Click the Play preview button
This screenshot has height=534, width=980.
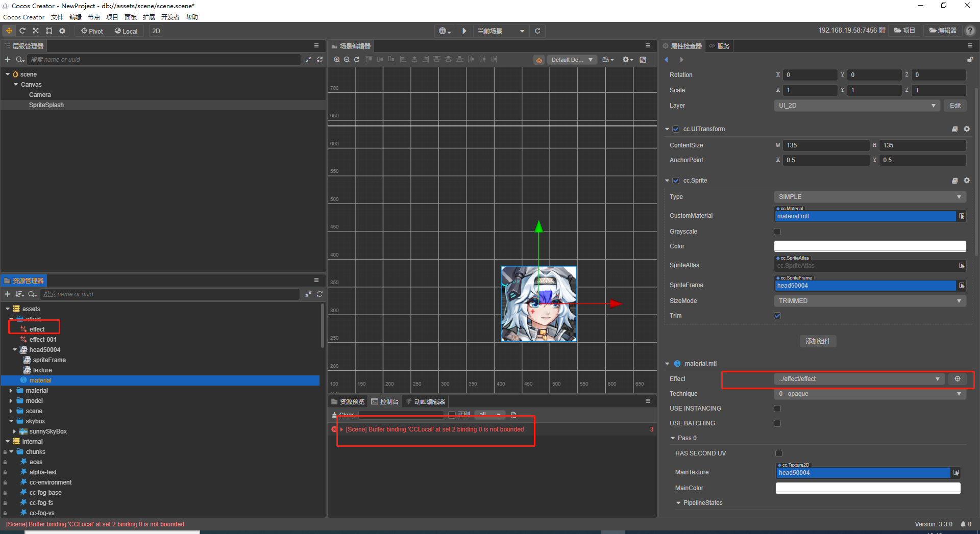(x=464, y=31)
